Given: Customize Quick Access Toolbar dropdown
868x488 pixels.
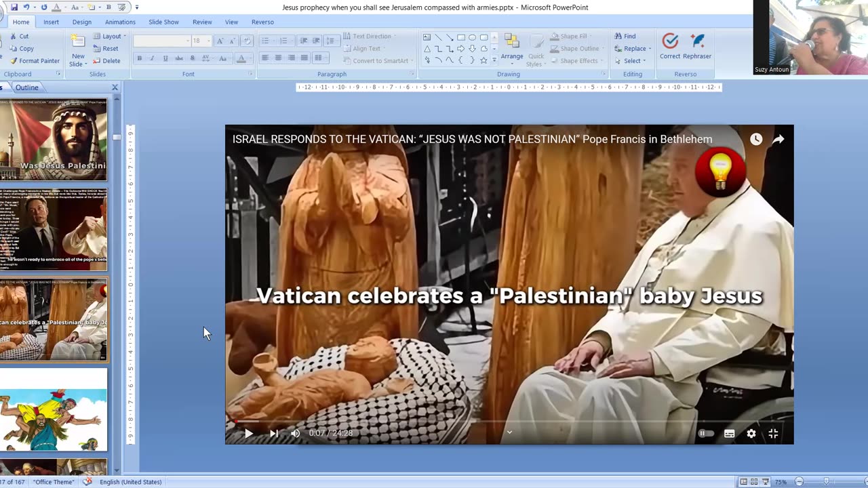Looking at the screenshot, I should point(136,7).
